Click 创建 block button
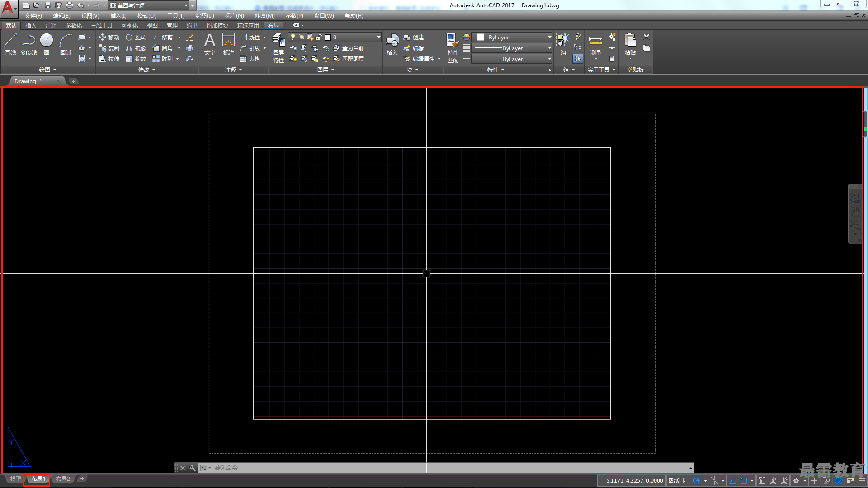This screenshot has width=868, height=488. [414, 37]
